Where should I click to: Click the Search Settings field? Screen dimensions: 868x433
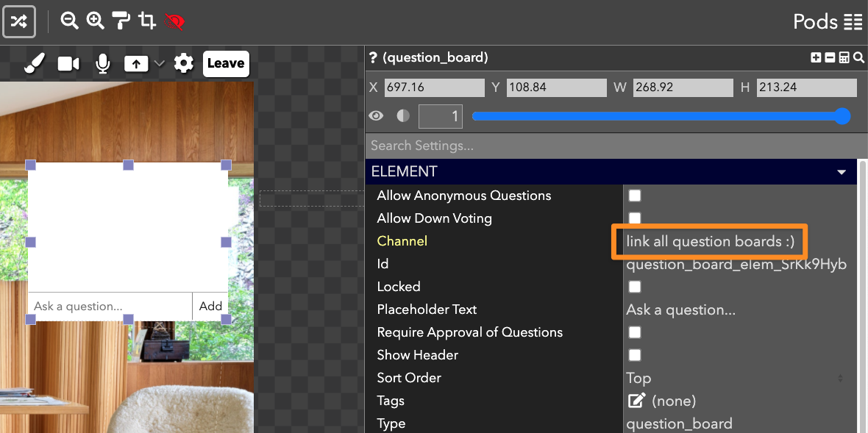(x=616, y=146)
